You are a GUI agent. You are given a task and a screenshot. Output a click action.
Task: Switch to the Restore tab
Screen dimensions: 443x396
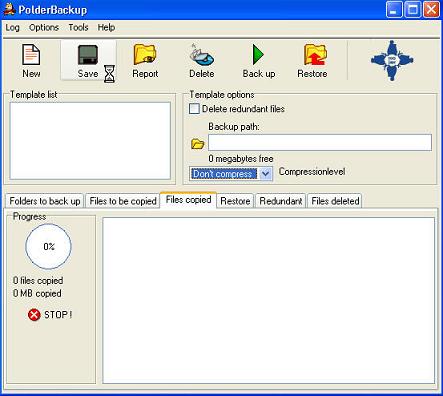click(235, 201)
